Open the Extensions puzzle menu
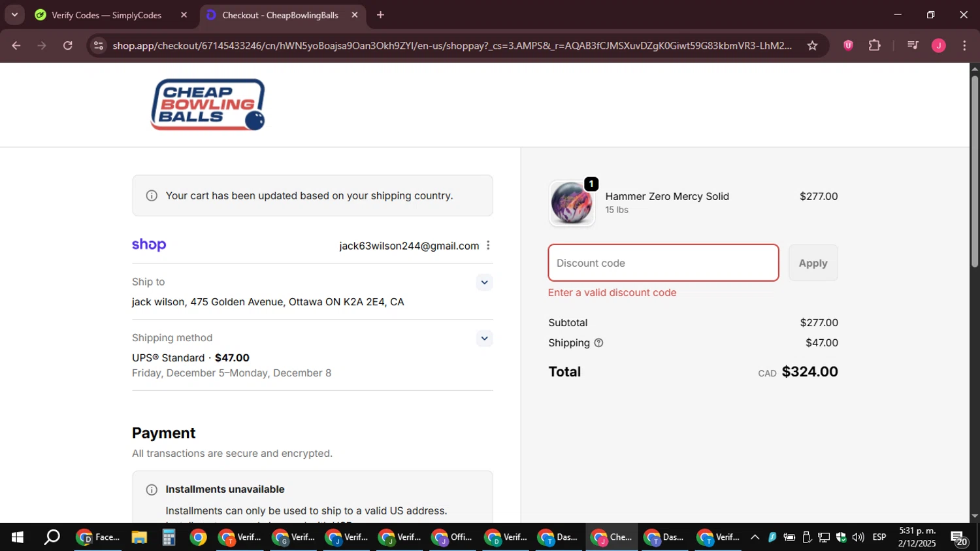 [x=874, y=46]
